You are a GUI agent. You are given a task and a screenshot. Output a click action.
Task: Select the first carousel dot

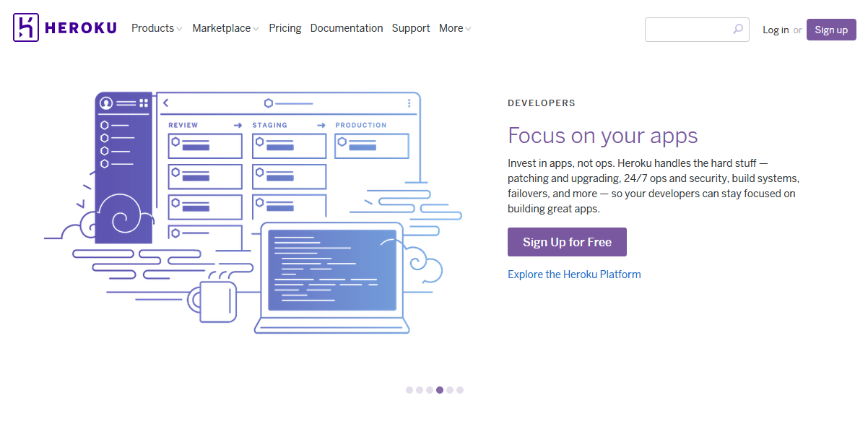(x=409, y=390)
